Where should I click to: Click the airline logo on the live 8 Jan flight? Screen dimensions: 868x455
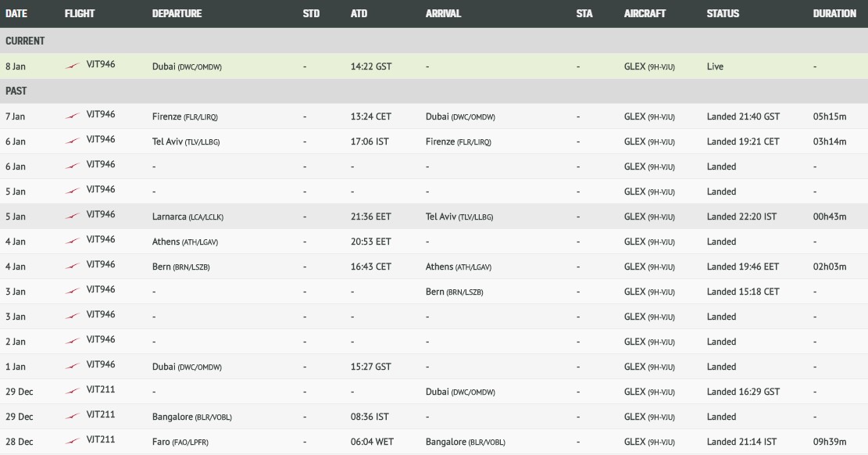(72, 66)
